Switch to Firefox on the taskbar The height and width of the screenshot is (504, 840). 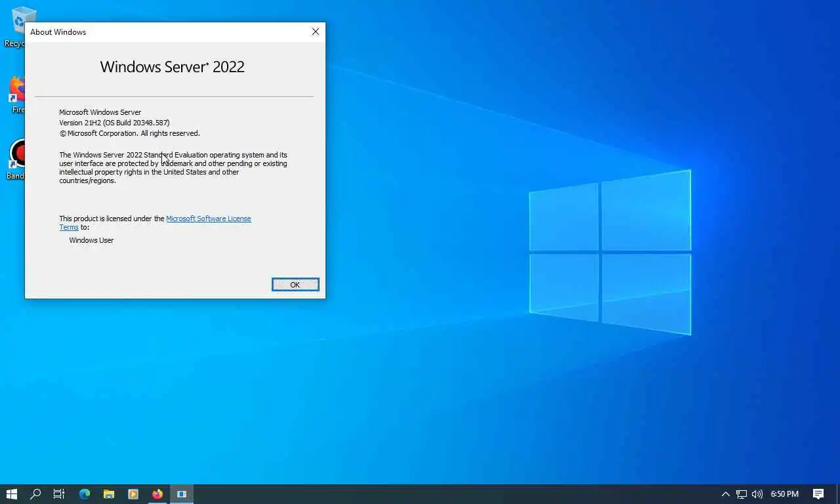157,494
